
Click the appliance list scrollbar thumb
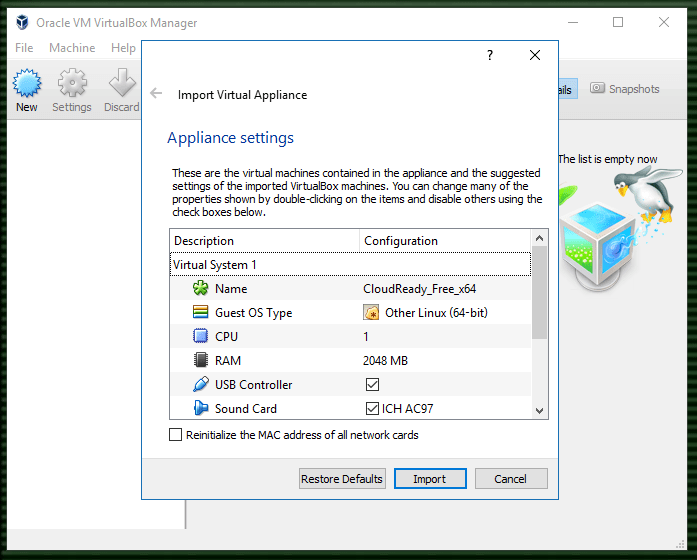tap(539, 292)
